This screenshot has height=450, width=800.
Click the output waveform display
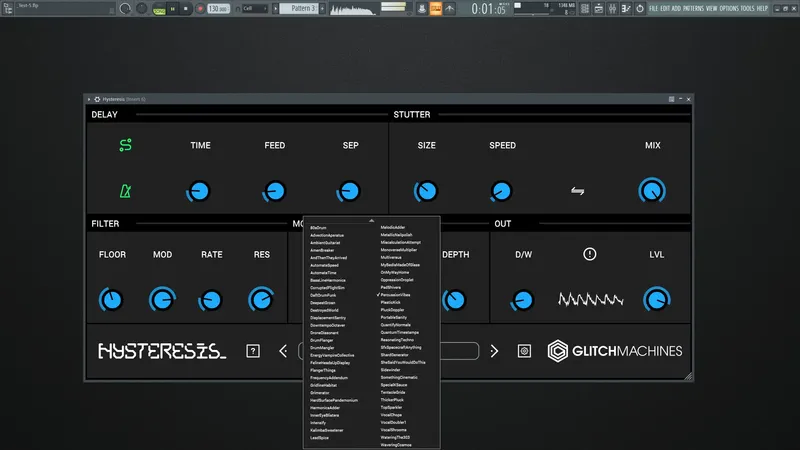tap(590, 299)
